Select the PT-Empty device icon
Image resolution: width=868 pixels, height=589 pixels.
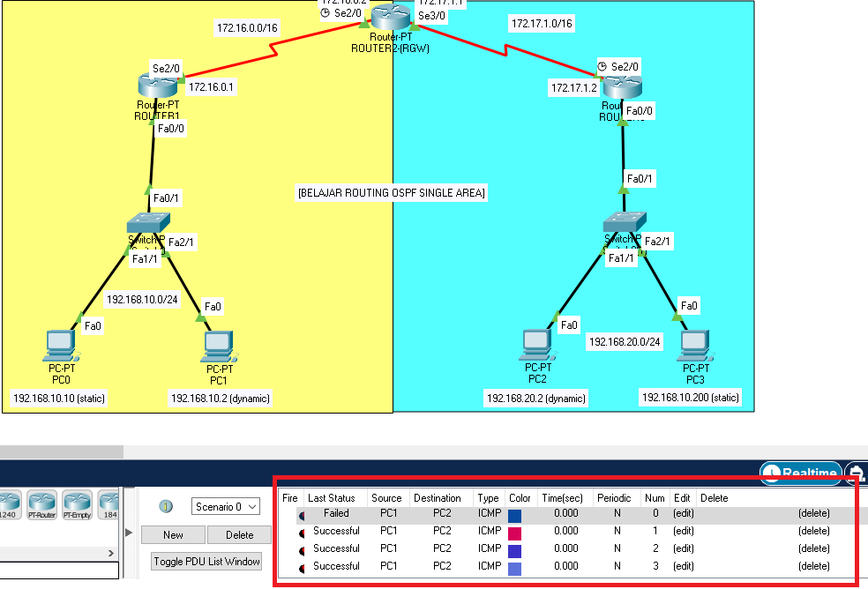pos(78,504)
